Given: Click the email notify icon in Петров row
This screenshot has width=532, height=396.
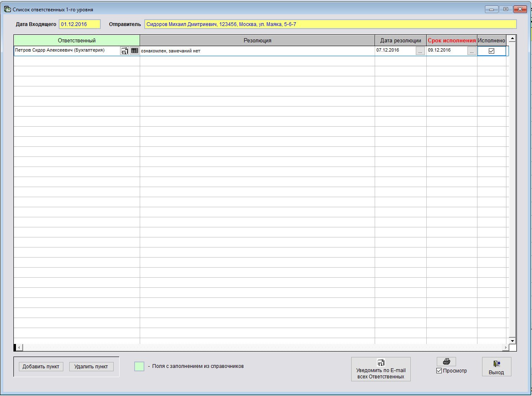Looking at the screenshot, I should click(x=125, y=51).
